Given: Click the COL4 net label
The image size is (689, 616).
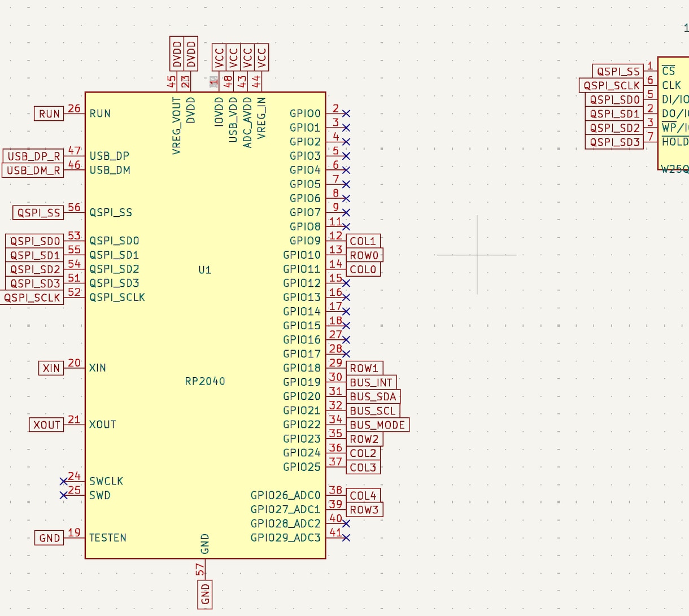Looking at the screenshot, I should click(x=363, y=496).
